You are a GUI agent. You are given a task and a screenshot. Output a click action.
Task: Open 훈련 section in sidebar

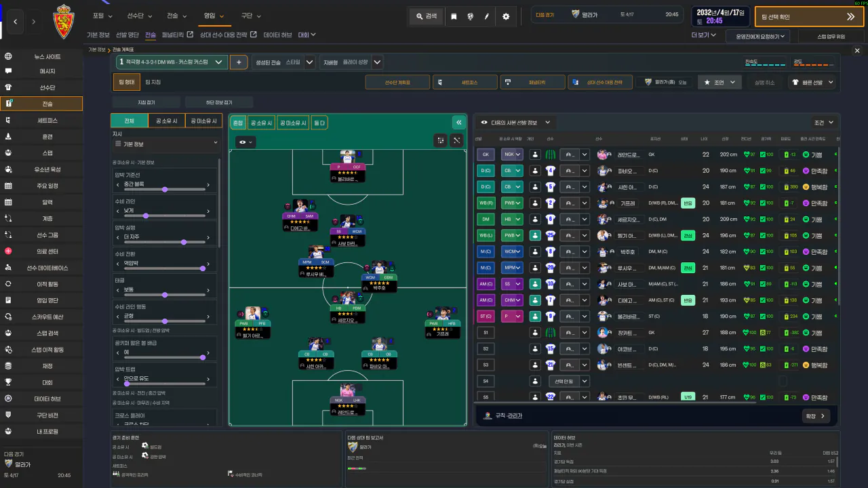point(41,136)
